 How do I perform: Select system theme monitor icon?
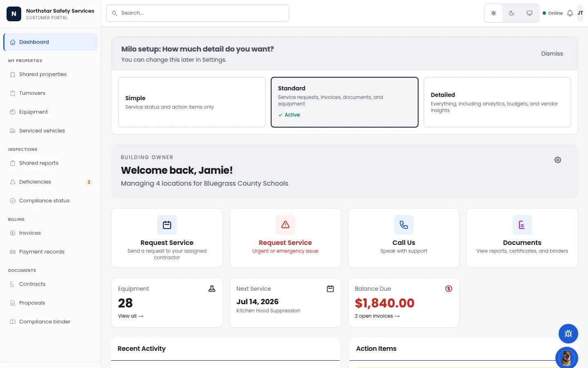tap(530, 13)
